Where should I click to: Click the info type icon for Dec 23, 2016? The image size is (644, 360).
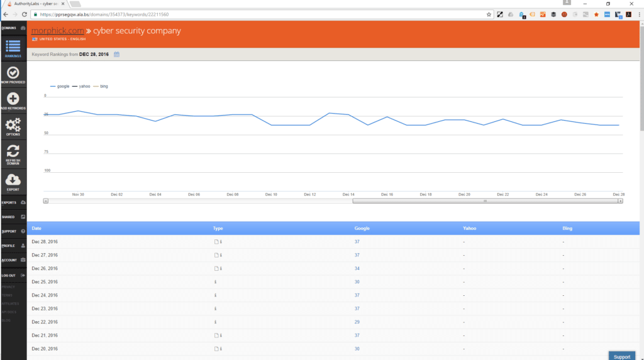click(x=215, y=308)
